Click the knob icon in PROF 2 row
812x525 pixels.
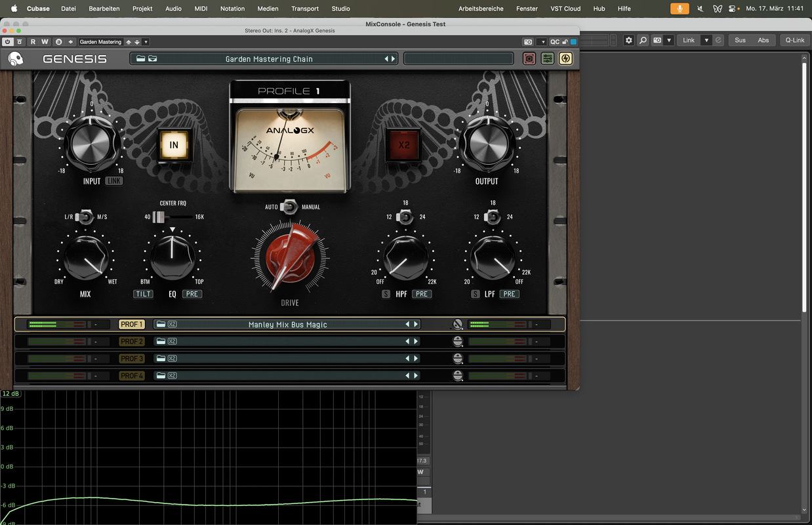click(458, 341)
